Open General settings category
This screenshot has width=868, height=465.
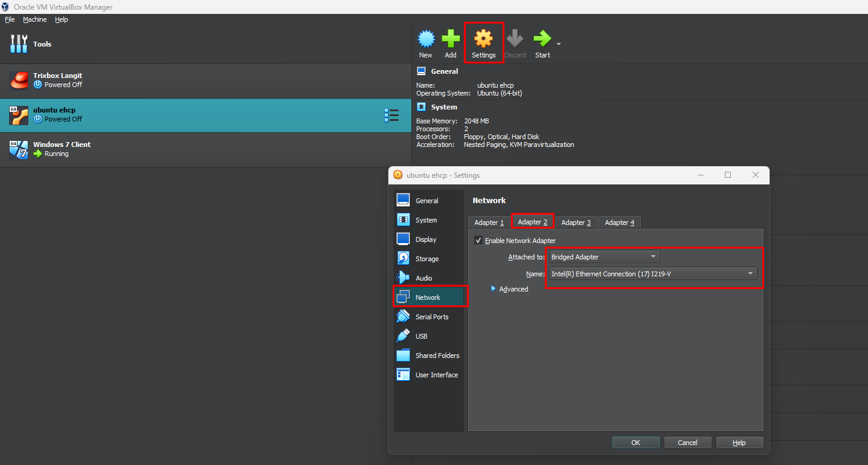pos(429,201)
